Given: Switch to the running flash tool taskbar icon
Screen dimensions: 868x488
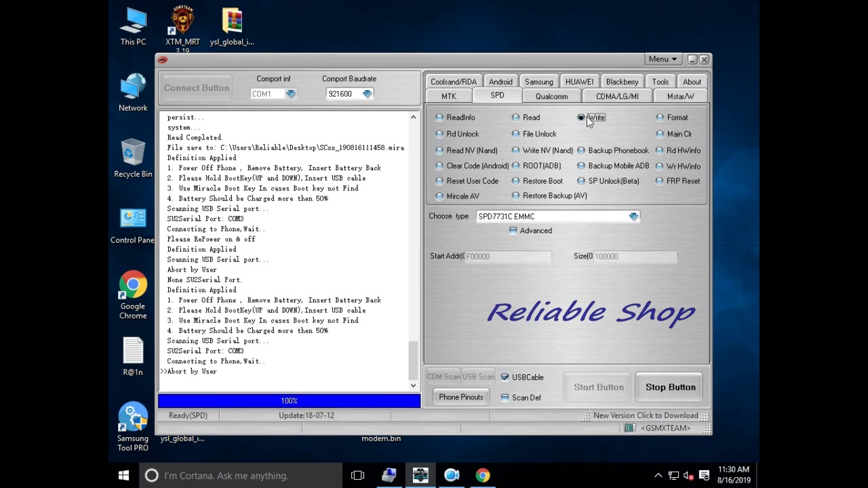Looking at the screenshot, I should click(420, 476).
